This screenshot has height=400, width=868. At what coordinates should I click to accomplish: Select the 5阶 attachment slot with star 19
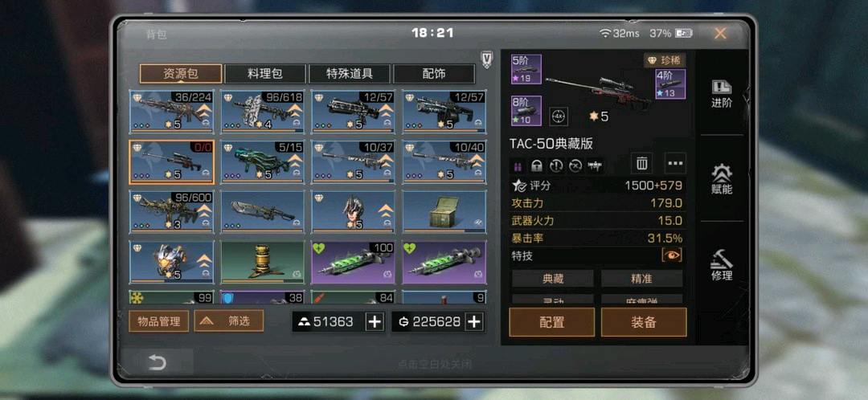click(x=526, y=69)
